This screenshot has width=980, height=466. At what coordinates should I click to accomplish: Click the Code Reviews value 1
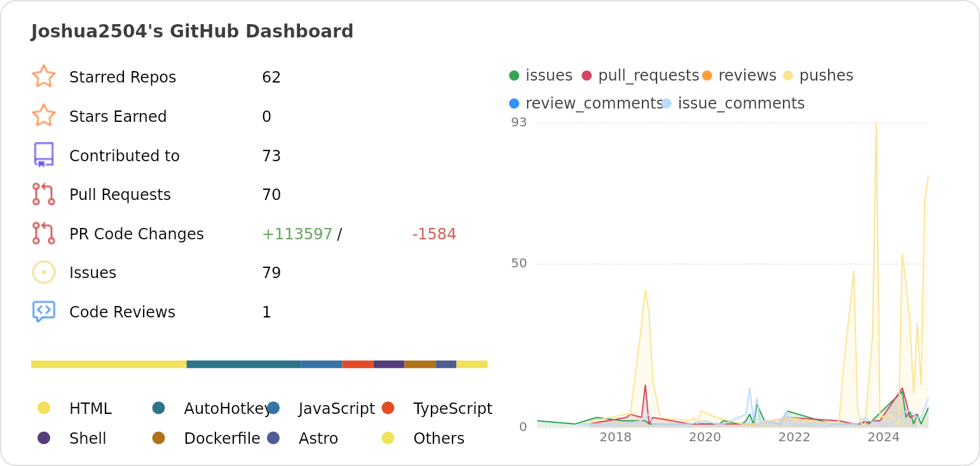266,312
